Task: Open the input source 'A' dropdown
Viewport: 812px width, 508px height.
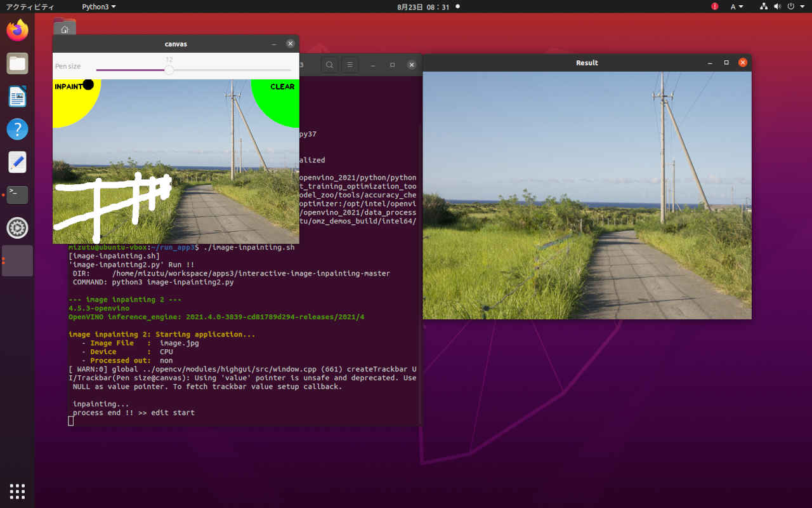Action: pos(737,6)
